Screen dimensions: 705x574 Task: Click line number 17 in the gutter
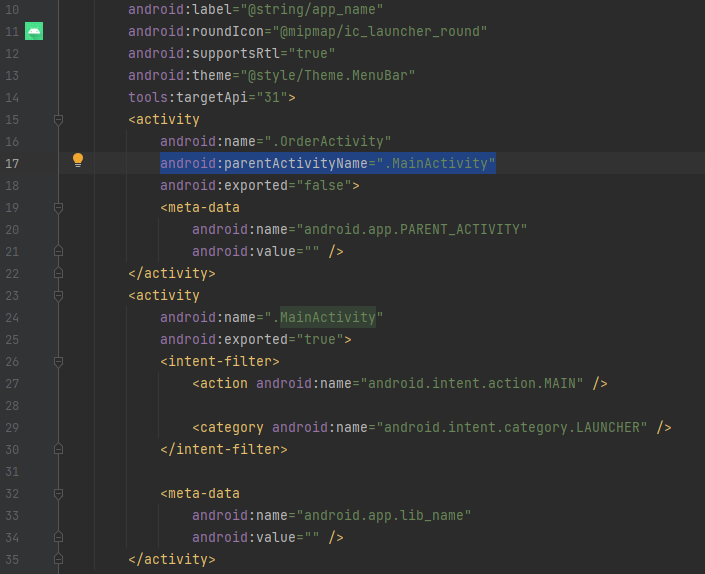pyautogui.click(x=12, y=164)
